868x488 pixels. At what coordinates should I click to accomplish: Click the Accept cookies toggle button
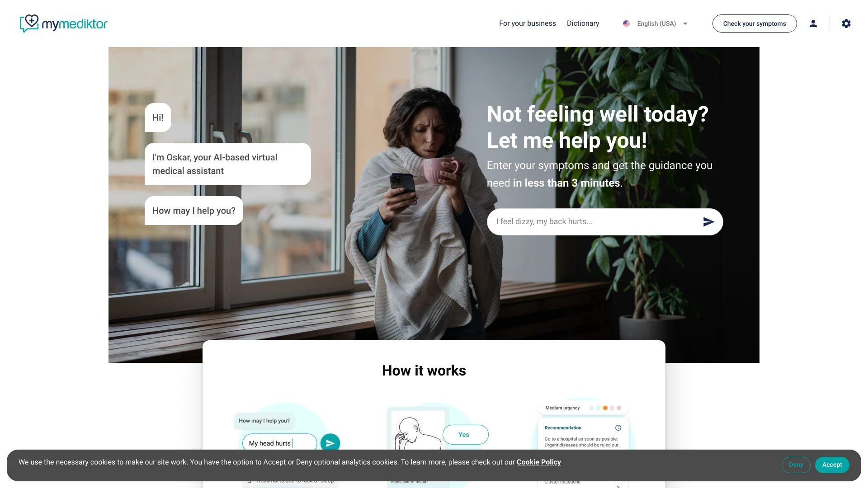coord(832,465)
